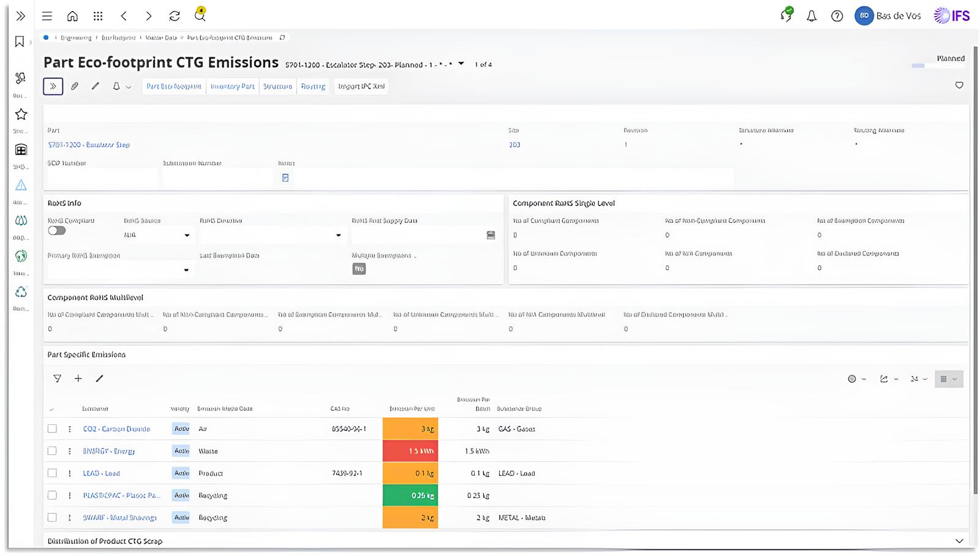This screenshot has height=556, width=980.
Task: Check the Metal Shavings row checkbox
Action: pos(52,517)
